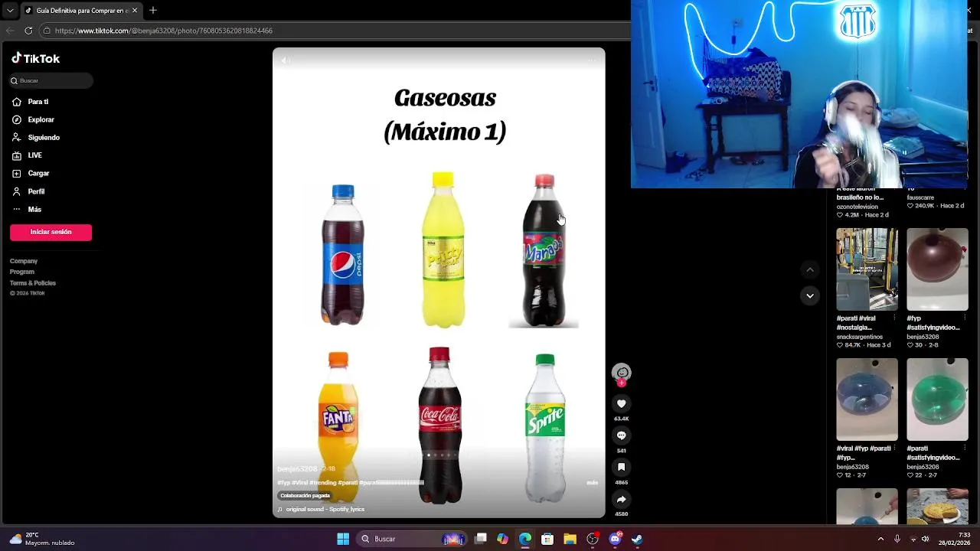
Task: Expand the Más menu
Action: pyautogui.click(x=28, y=210)
